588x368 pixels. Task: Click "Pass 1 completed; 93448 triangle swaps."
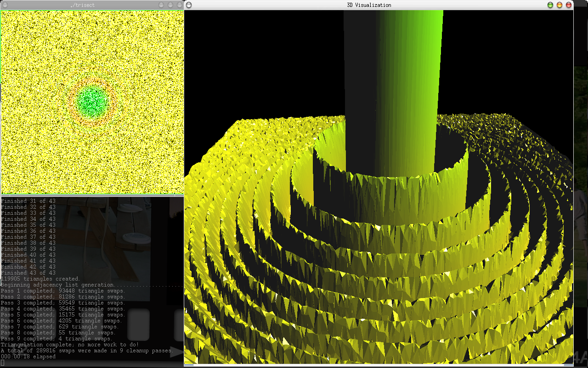point(63,291)
